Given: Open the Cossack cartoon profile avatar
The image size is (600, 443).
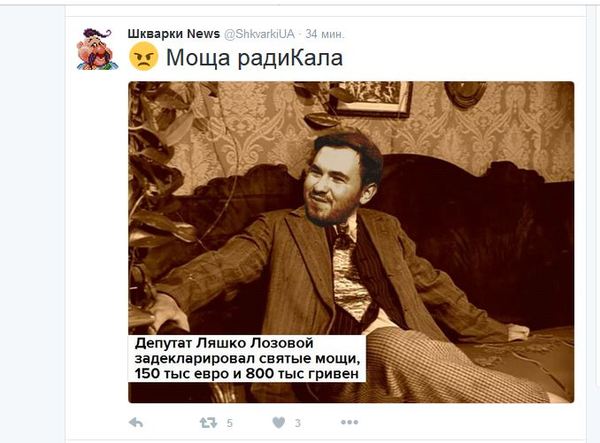Looking at the screenshot, I should [95, 49].
